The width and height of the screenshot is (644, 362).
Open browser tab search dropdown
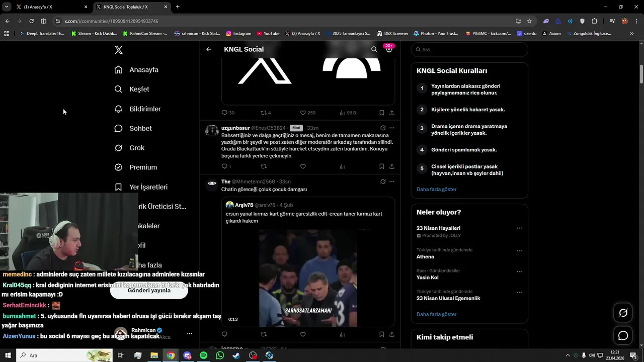click(7, 7)
